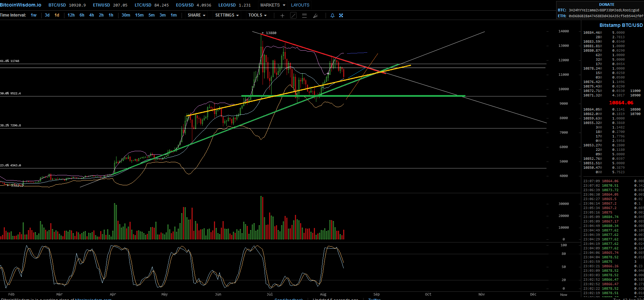Choose the 1m interval
644x300 pixels.
pos(174,15)
